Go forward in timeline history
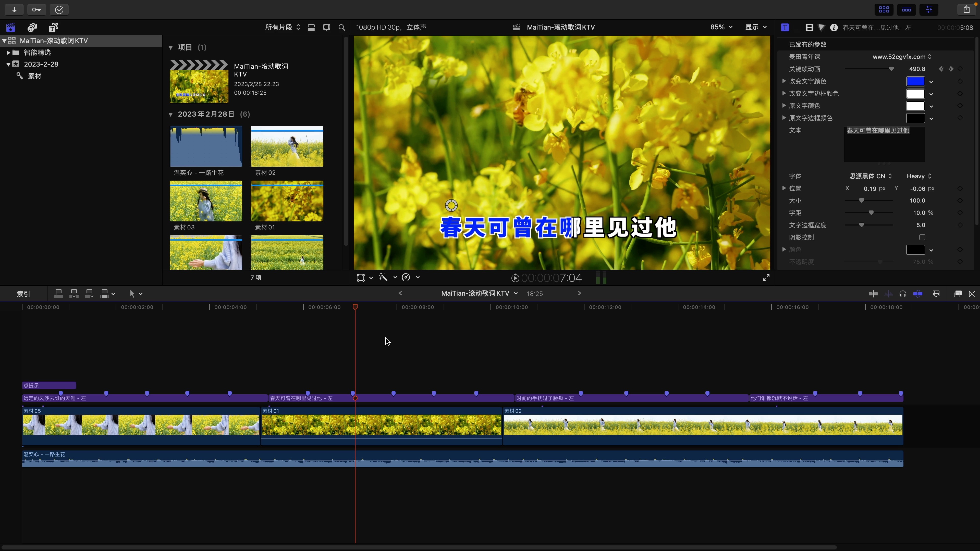This screenshot has width=980, height=551. (x=579, y=293)
